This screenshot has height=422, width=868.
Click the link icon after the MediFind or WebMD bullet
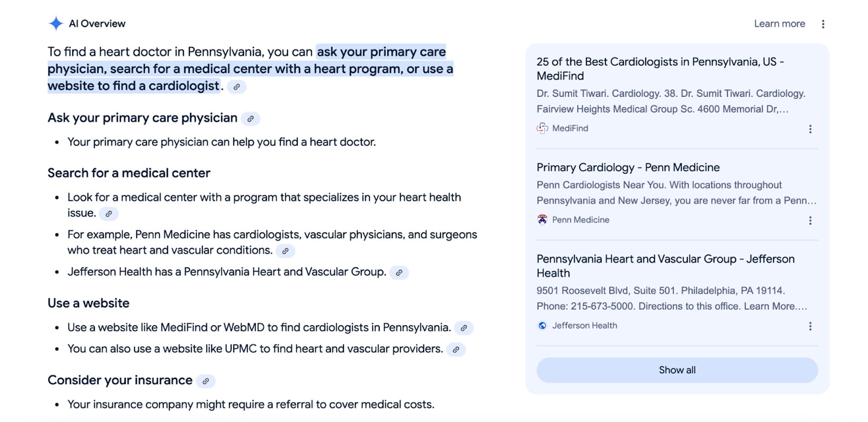point(465,328)
